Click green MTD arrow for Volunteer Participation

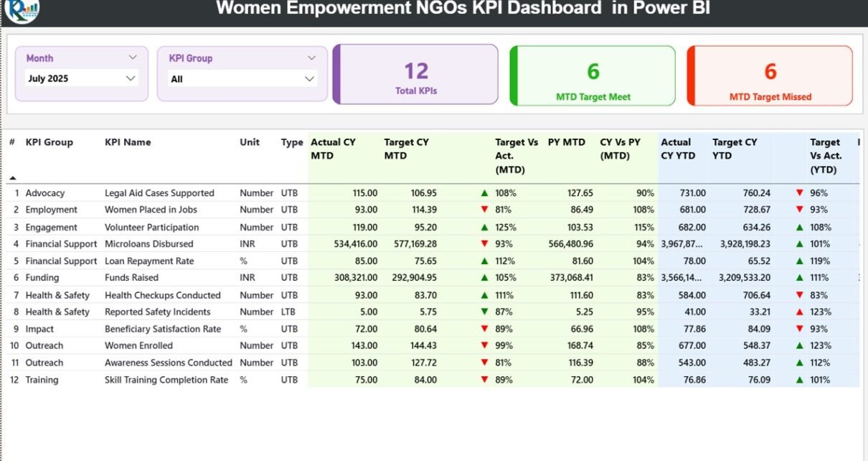tap(485, 227)
